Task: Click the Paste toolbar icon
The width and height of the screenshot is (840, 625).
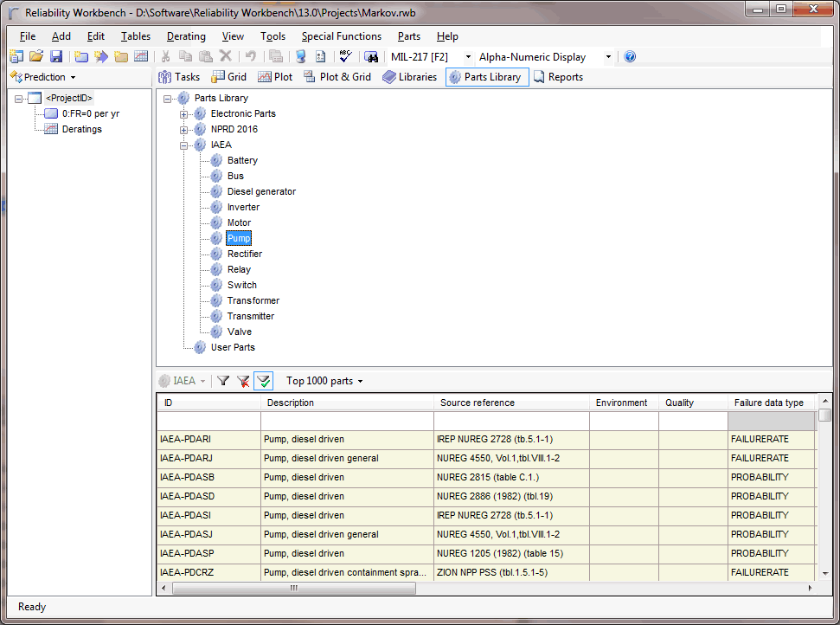Action: [207, 55]
